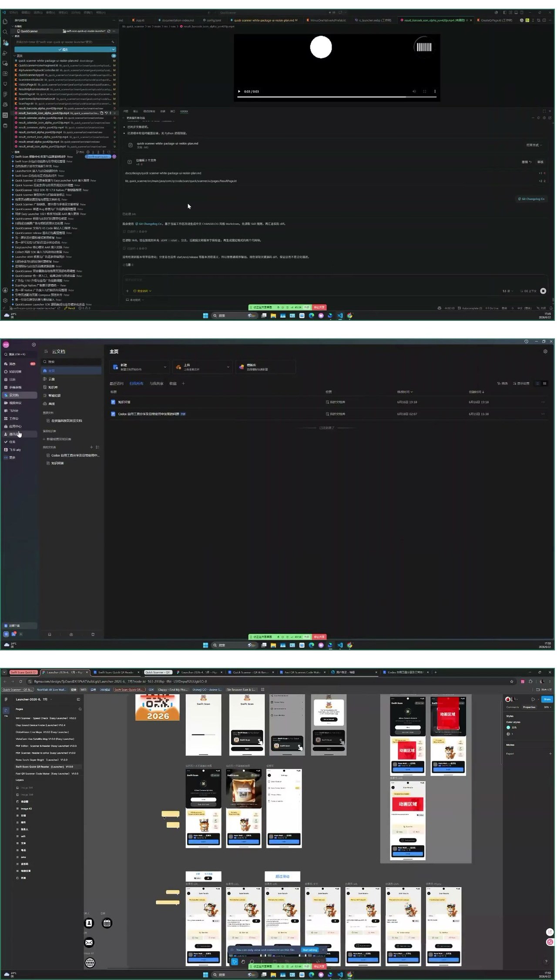Image resolution: width=557 pixels, height=980 pixels.
Task: Open Run and Debug in VS Code activity bar
Action: (x=5, y=53)
